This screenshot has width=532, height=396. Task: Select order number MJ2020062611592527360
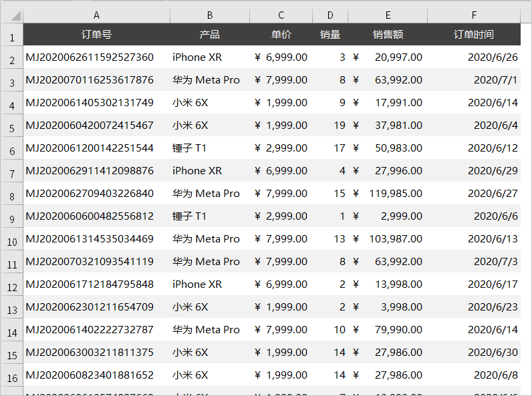[x=90, y=57]
